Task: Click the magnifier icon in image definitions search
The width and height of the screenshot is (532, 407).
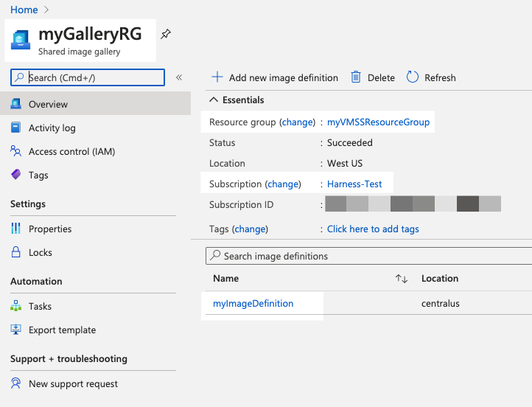Action: 215,255
